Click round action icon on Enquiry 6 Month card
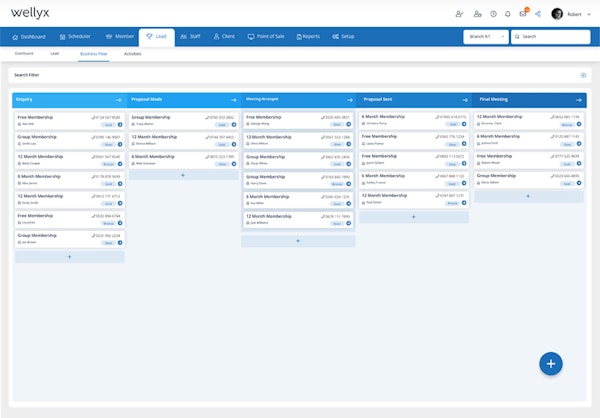 coord(120,184)
